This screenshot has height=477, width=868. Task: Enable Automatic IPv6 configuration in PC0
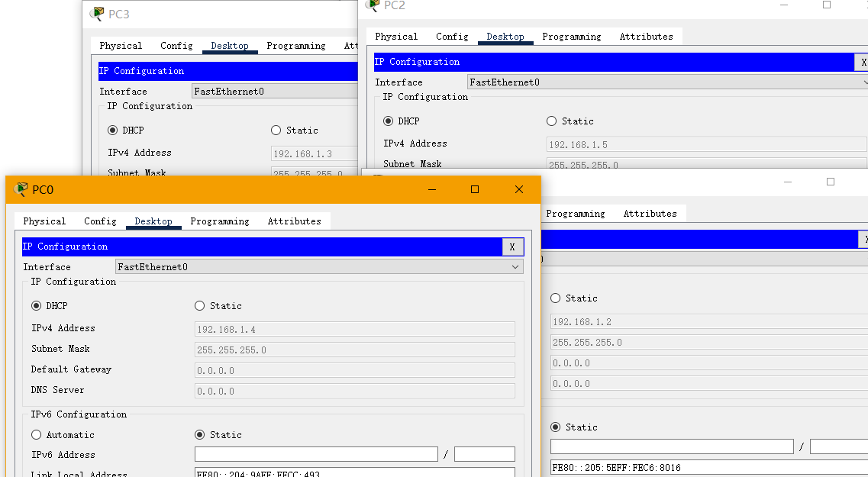pyautogui.click(x=37, y=435)
